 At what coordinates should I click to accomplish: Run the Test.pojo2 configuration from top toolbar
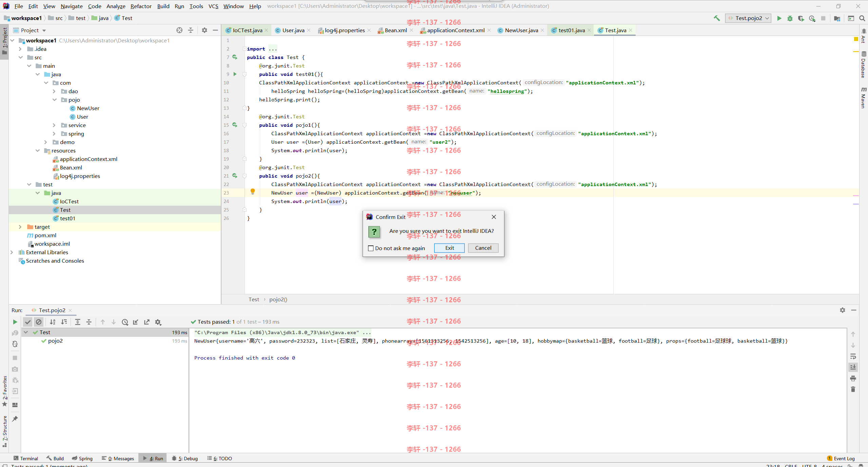[779, 18]
